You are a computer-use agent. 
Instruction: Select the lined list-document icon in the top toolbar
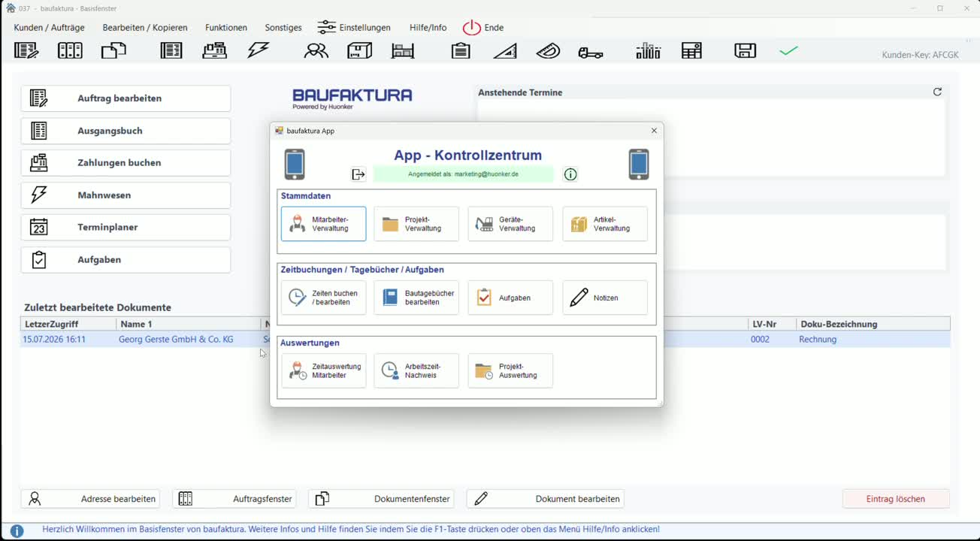(x=171, y=51)
